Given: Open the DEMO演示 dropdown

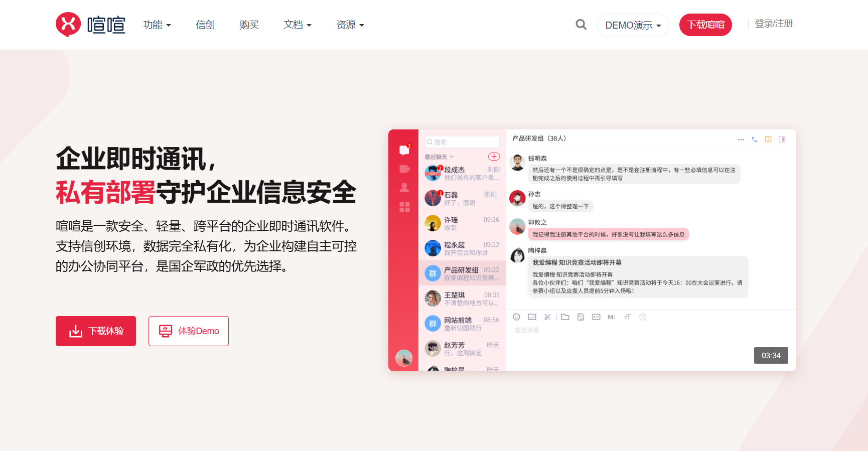Looking at the screenshot, I should click(633, 25).
